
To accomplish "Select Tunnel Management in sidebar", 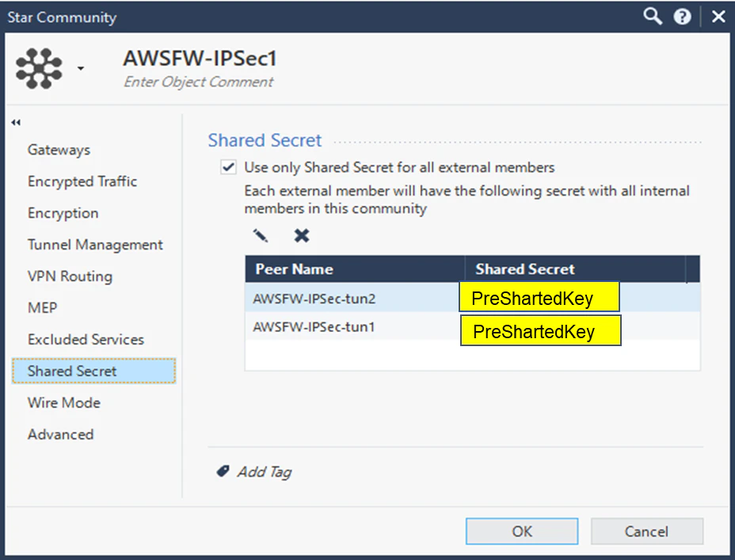I will point(95,245).
